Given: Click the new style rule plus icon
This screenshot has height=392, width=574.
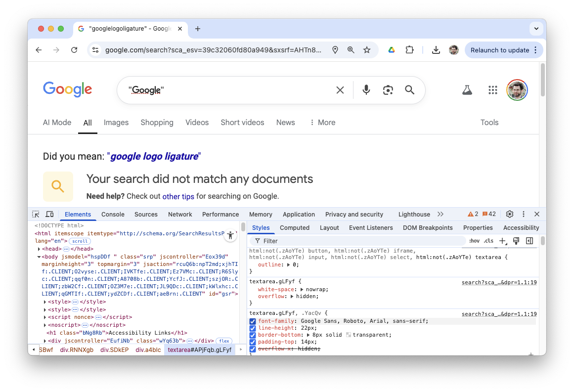Looking at the screenshot, I should 502,241.
